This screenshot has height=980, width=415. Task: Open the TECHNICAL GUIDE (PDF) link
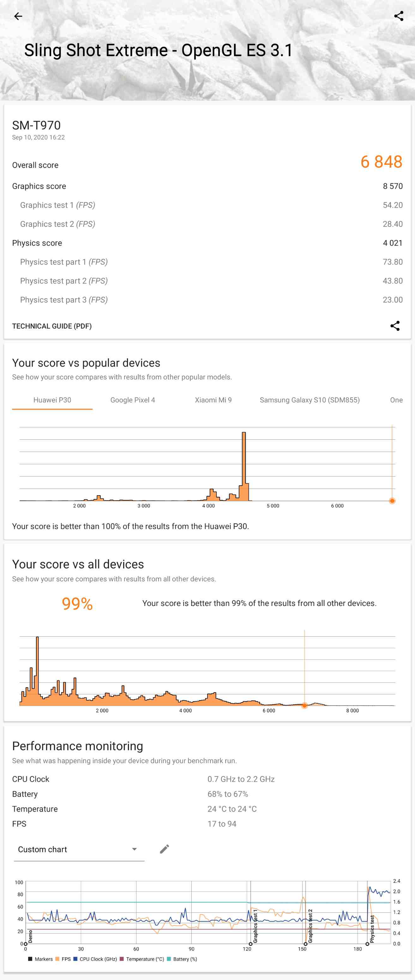(52, 326)
